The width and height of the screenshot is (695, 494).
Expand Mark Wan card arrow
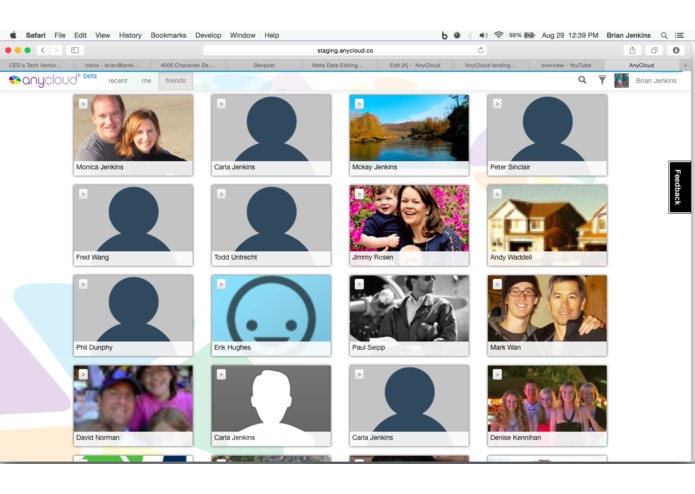(497, 284)
